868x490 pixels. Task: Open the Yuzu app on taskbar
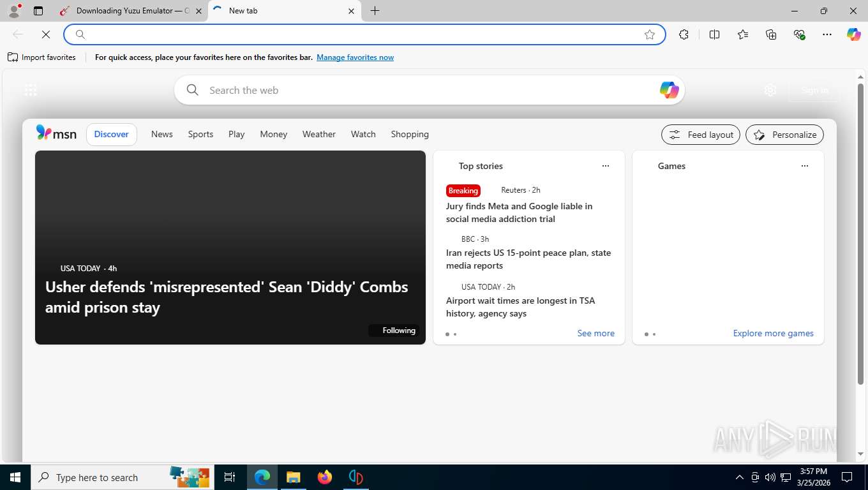coord(355,477)
